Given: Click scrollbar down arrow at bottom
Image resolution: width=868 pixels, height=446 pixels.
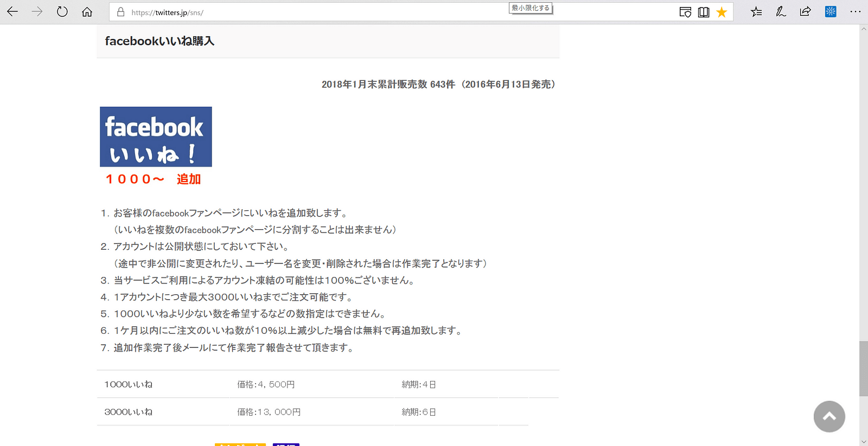Looking at the screenshot, I should [863, 442].
